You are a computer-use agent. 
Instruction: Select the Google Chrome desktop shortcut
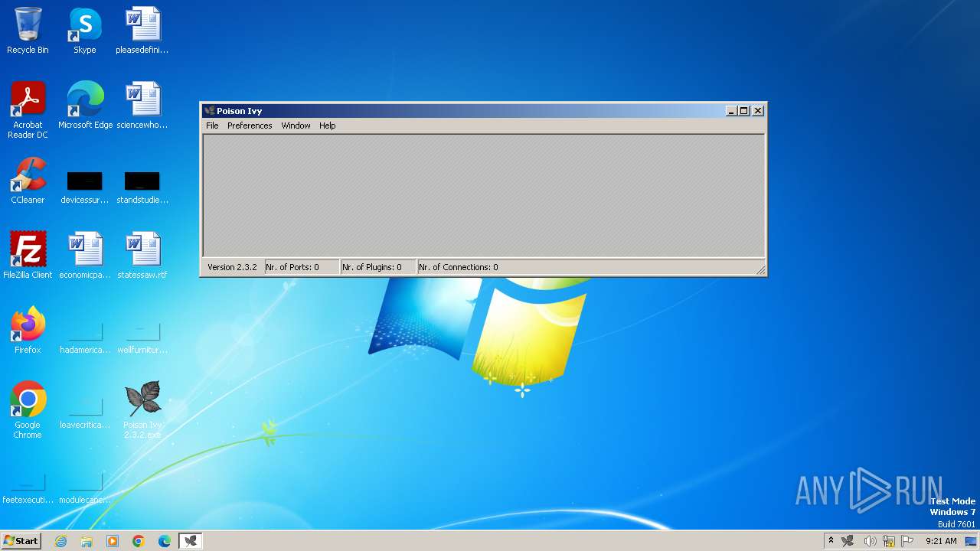(x=28, y=410)
